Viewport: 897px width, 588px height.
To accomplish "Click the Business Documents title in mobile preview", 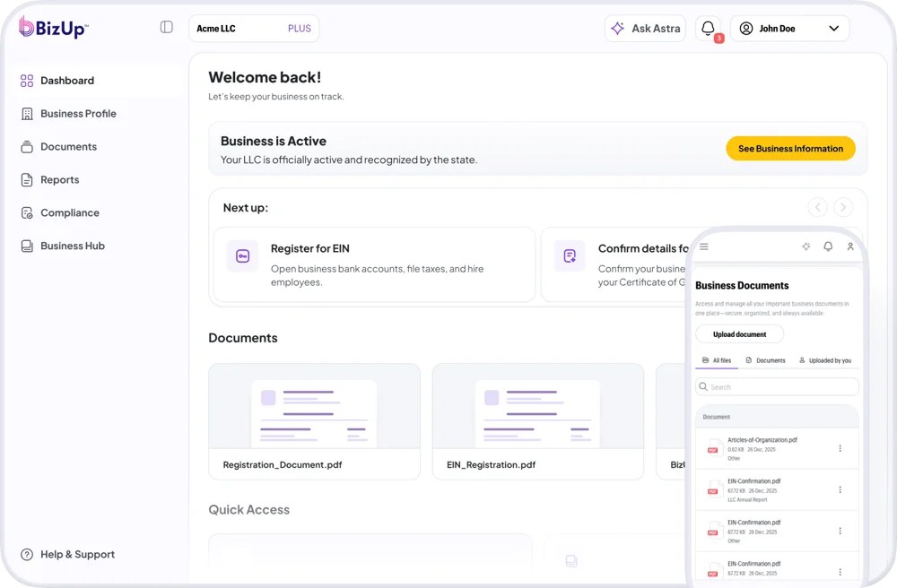I will point(742,286).
